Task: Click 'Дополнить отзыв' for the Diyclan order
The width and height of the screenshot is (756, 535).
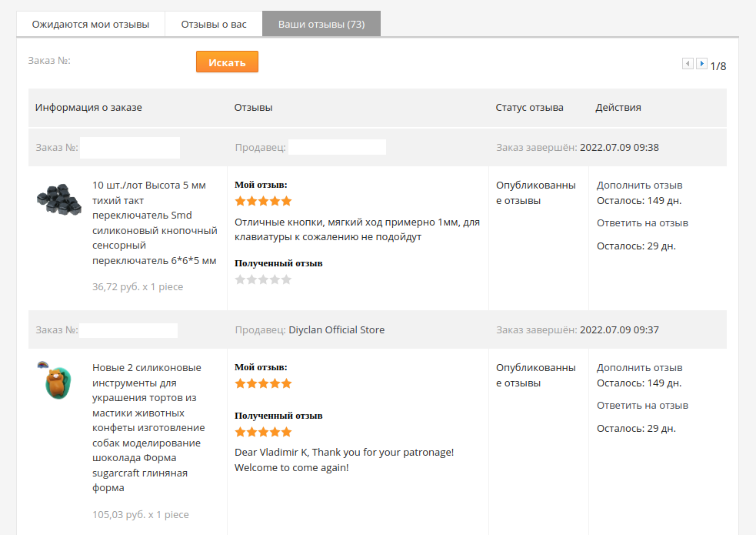Action: [639, 367]
